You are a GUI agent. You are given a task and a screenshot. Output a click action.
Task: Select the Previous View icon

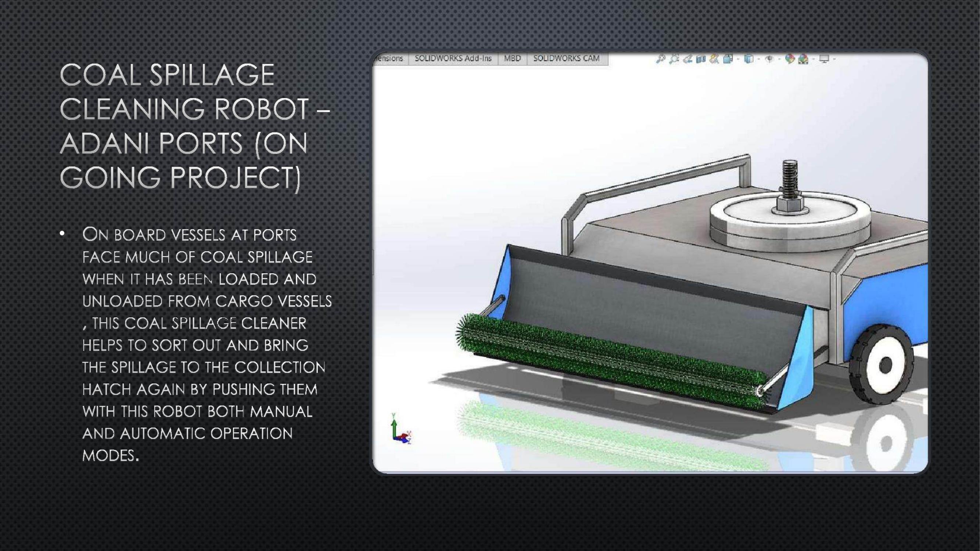point(688,59)
